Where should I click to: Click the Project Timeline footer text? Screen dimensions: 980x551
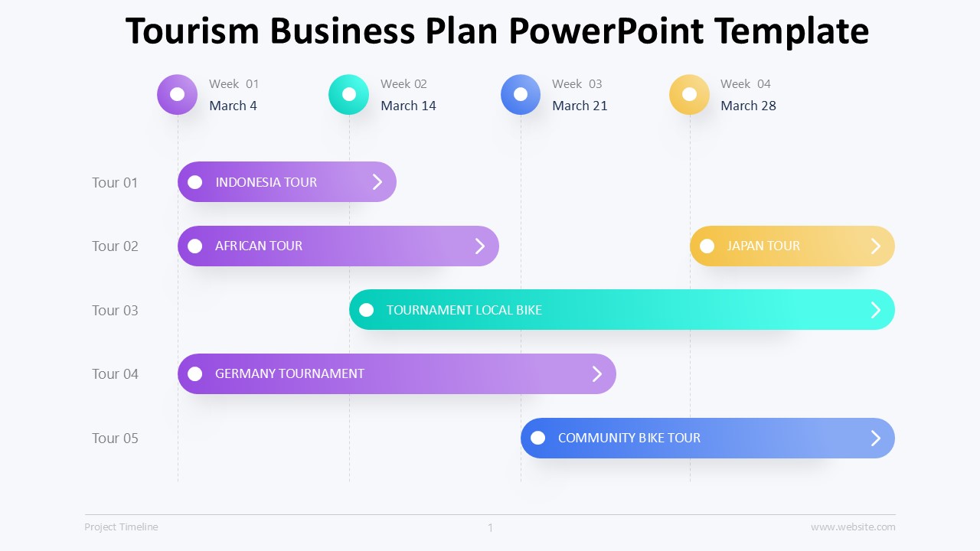(x=121, y=527)
